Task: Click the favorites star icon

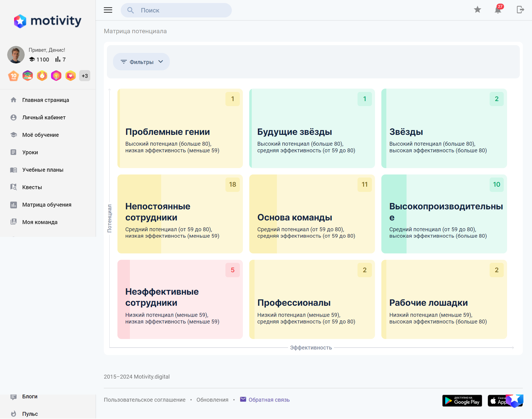Action: coord(477,10)
